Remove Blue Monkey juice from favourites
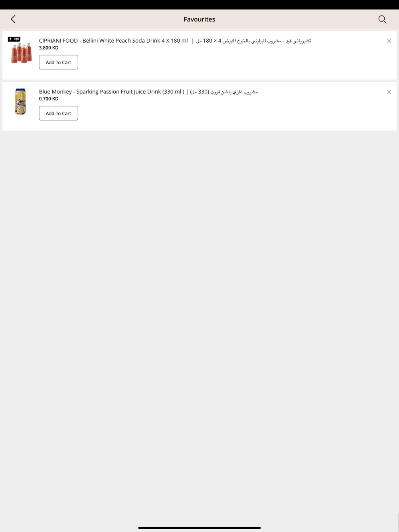 click(389, 92)
